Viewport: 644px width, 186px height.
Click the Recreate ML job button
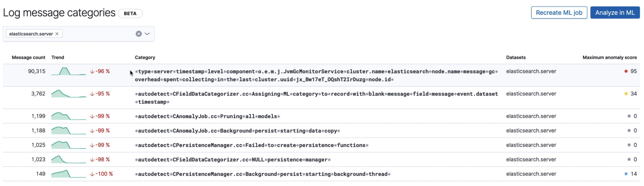click(559, 12)
